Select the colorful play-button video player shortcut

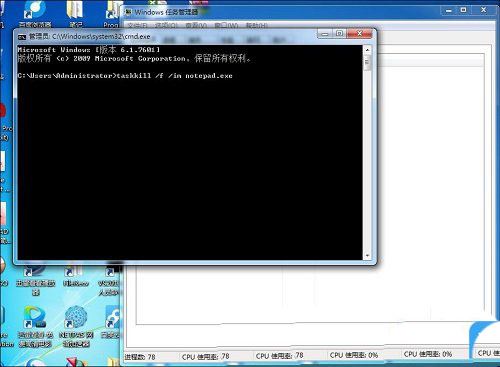pos(35,327)
